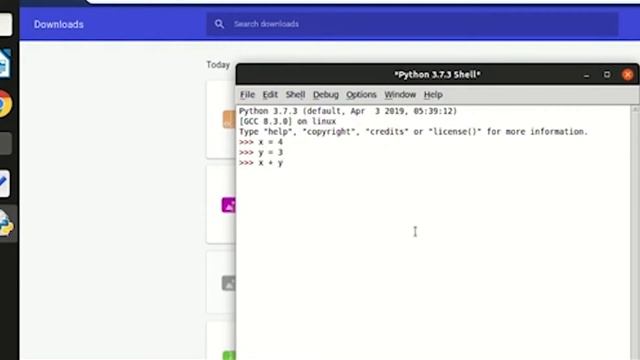
Task: Click the Python 3.7.3 Shell title bar
Action: 437,75
